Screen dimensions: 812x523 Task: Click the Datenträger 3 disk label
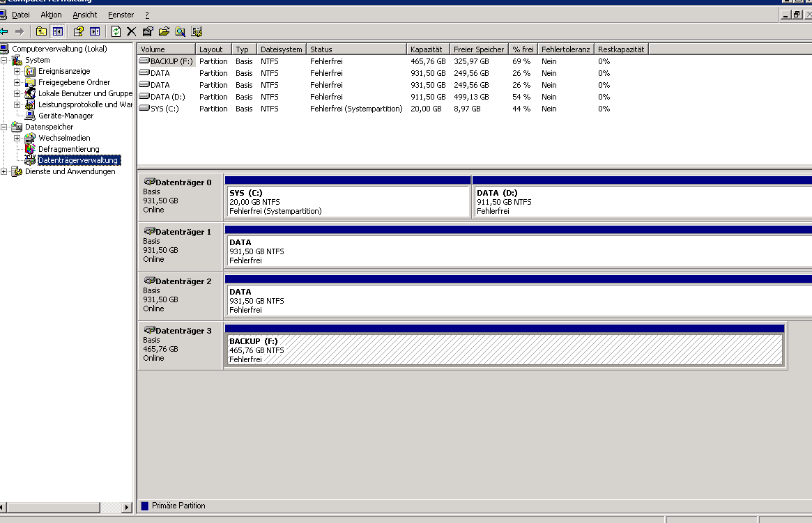pyautogui.click(x=181, y=345)
